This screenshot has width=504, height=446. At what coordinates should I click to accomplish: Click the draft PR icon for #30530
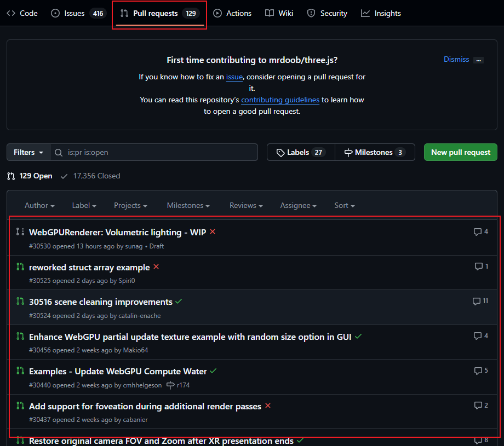pyautogui.click(x=20, y=231)
